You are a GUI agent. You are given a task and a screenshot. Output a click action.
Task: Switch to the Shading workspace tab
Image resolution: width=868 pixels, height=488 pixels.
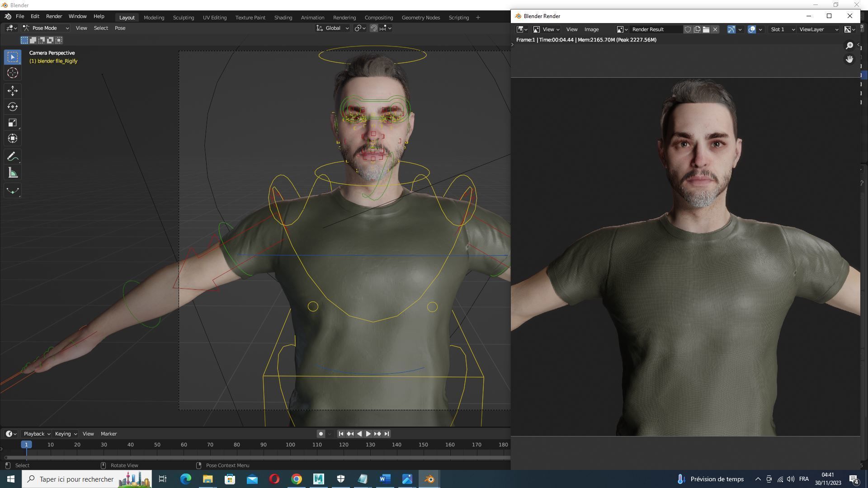click(x=283, y=18)
